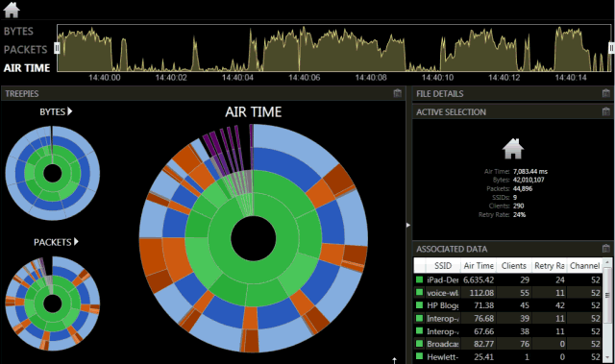This screenshot has height=364, width=615.
Task: Click the 14:40:14 timeline tick label
Action: pyautogui.click(x=570, y=78)
